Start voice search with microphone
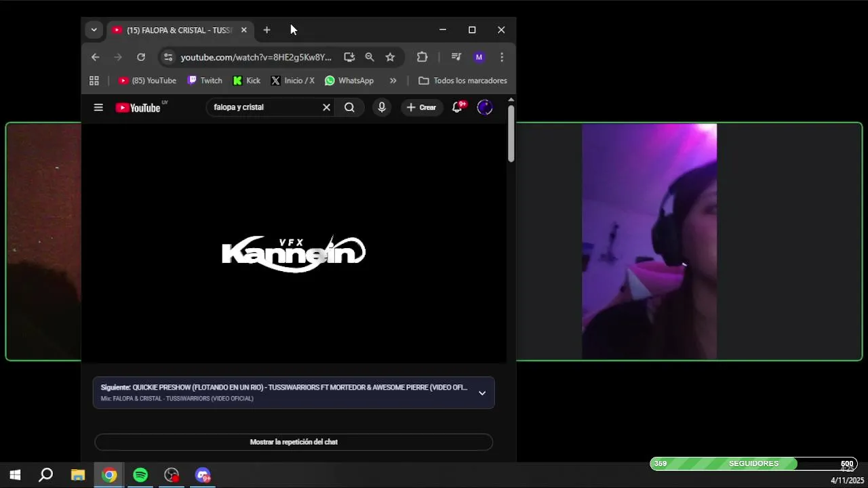Viewport: 868px width, 488px height. 382,107
